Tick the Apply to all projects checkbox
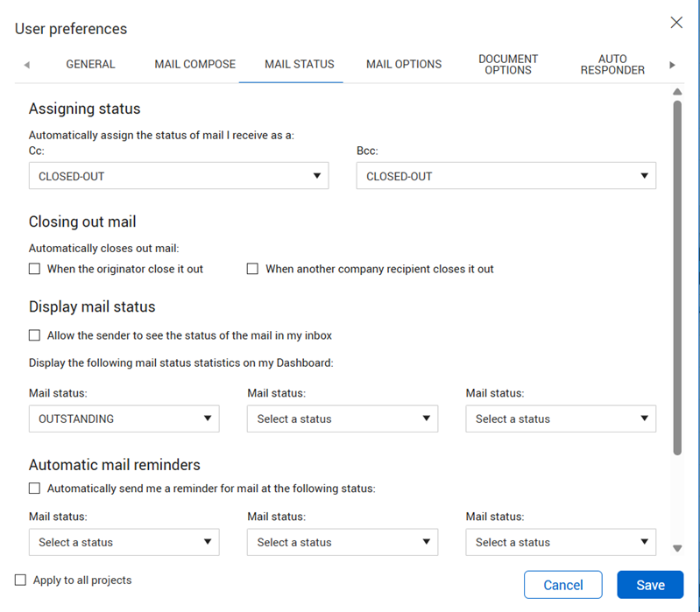 pyautogui.click(x=21, y=580)
